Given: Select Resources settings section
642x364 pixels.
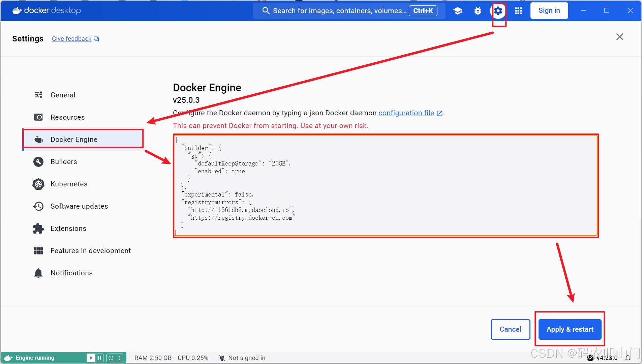Looking at the screenshot, I should (x=83, y=117).
